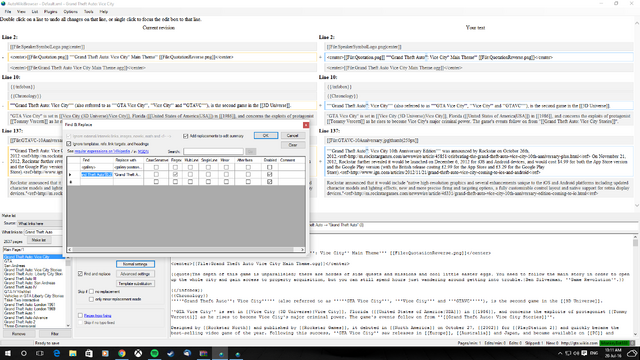This screenshot has height=360, width=640.
Task: Open the Options menu
Action: 71,12
